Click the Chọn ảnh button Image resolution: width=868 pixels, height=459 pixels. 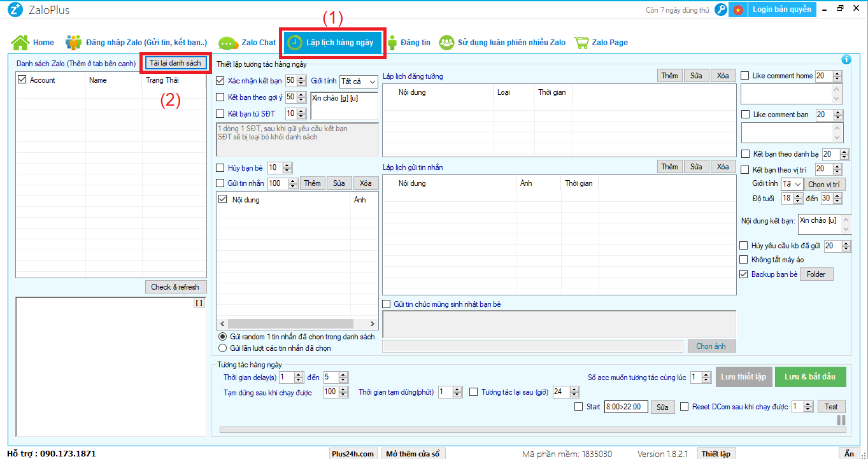click(x=711, y=346)
